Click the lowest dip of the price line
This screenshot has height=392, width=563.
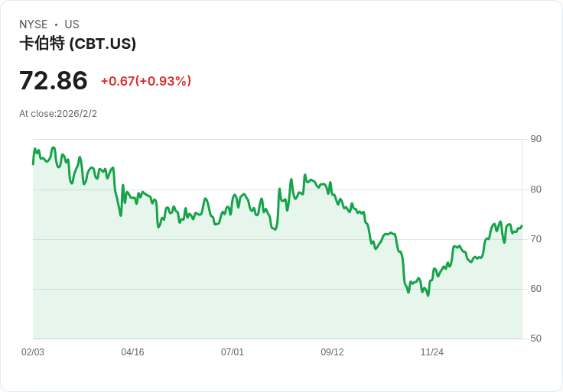tap(428, 295)
